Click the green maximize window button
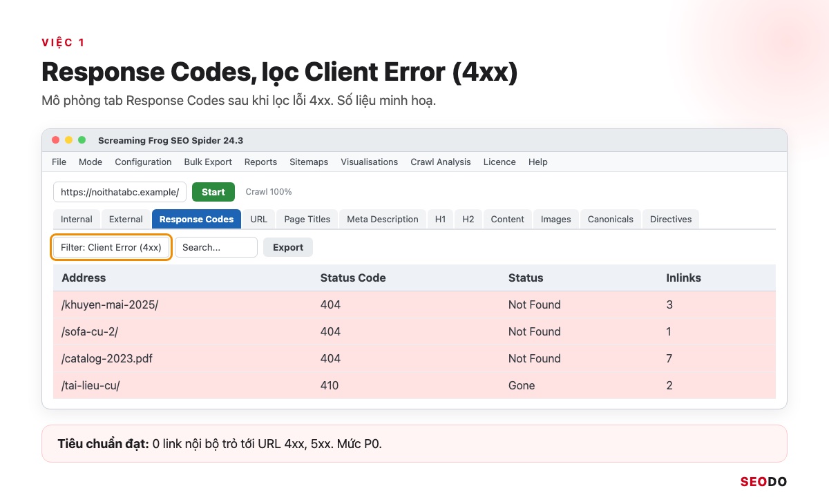This screenshot has width=829, height=504. pos(82,140)
